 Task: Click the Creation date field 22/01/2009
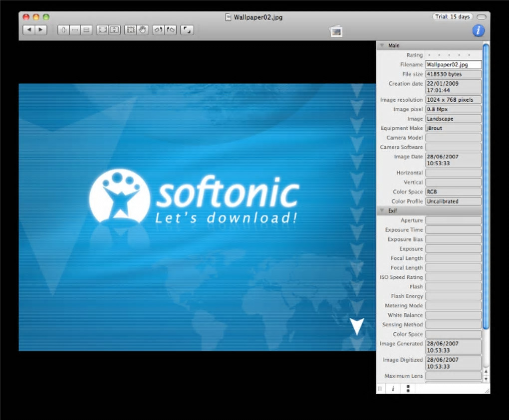[x=454, y=87]
